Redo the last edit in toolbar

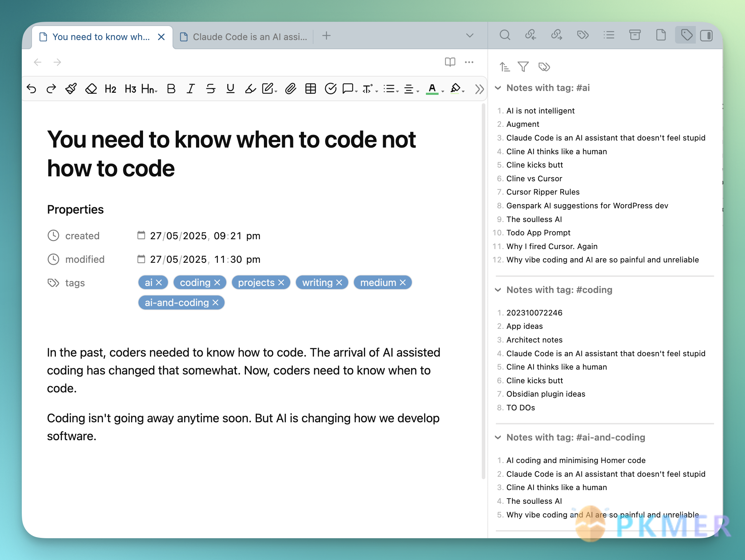tap(51, 89)
